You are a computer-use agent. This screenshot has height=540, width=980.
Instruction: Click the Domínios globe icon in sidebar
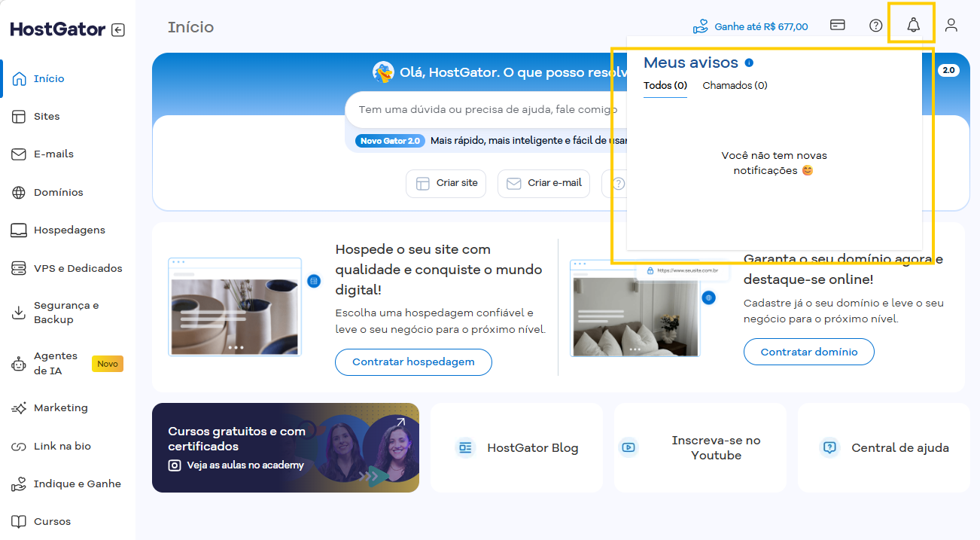coord(20,192)
